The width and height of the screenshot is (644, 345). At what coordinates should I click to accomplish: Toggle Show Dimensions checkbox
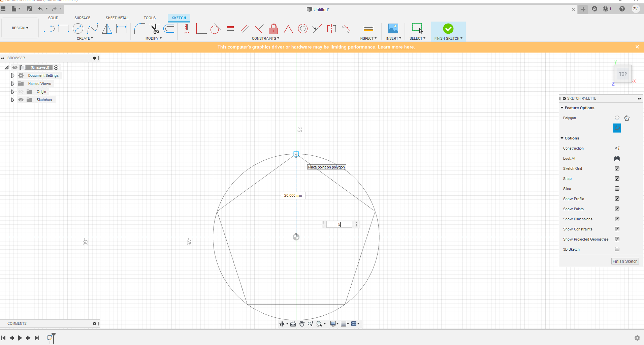click(617, 219)
